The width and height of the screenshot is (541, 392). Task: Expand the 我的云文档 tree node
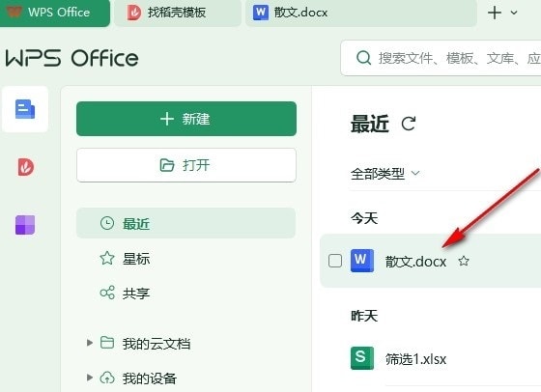click(90, 343)
